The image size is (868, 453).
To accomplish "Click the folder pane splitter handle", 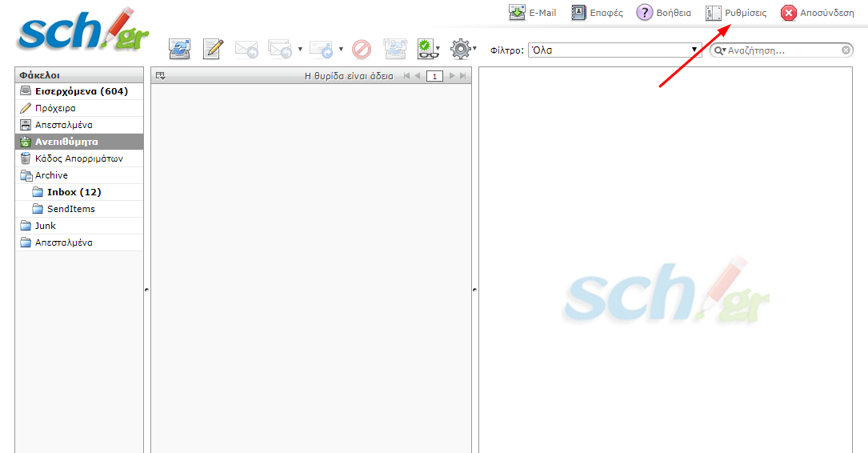I will tap(146, 289).
